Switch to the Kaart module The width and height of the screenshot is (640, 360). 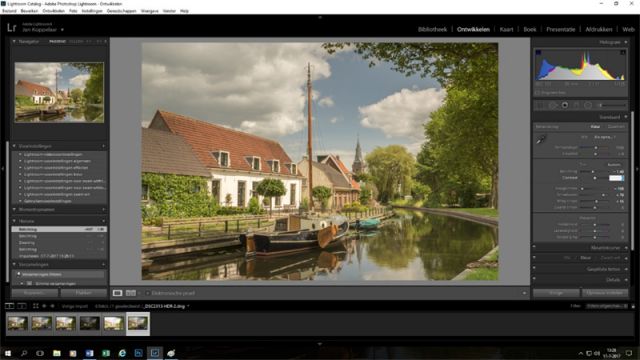(506, 29)
